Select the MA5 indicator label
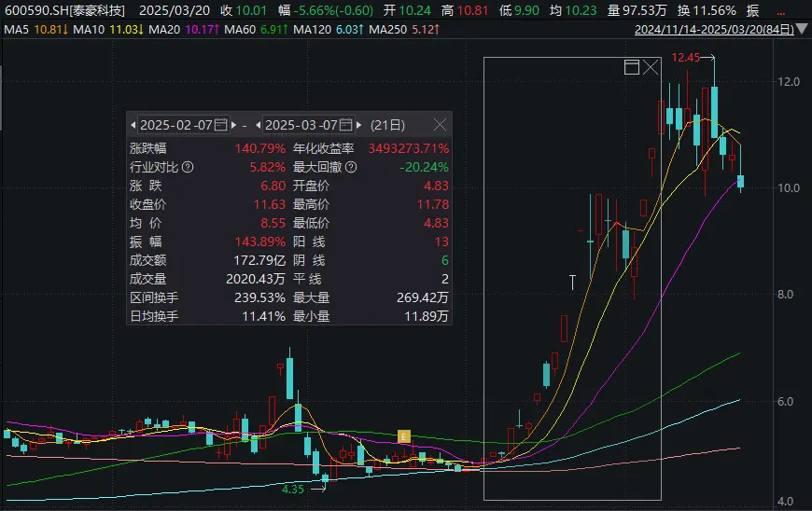The image size is (812, 511). pos(16,30)
